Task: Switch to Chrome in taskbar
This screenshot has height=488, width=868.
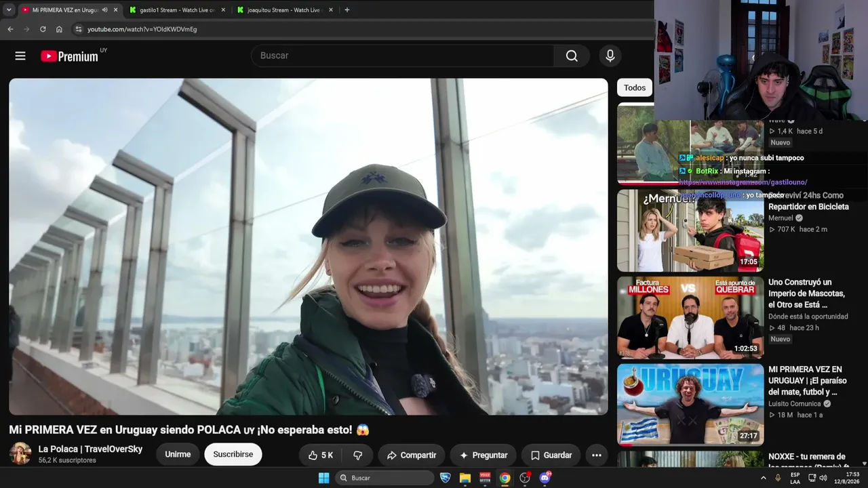Action: (x=505, y=478)
